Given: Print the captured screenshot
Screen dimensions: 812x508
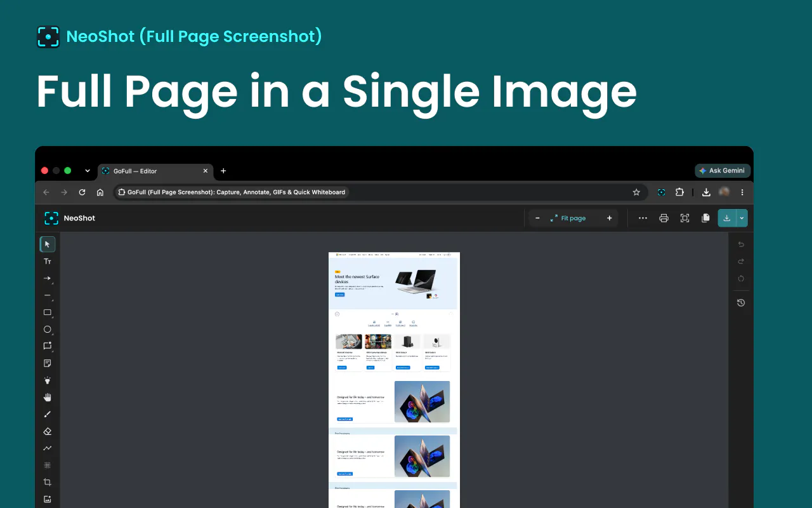Looking at the screenshot, I should 664,218.
